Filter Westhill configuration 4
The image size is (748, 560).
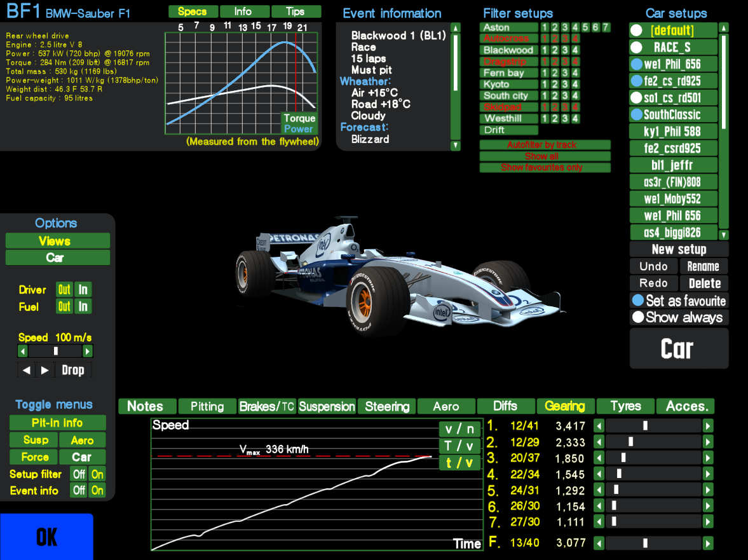[575, 118]
